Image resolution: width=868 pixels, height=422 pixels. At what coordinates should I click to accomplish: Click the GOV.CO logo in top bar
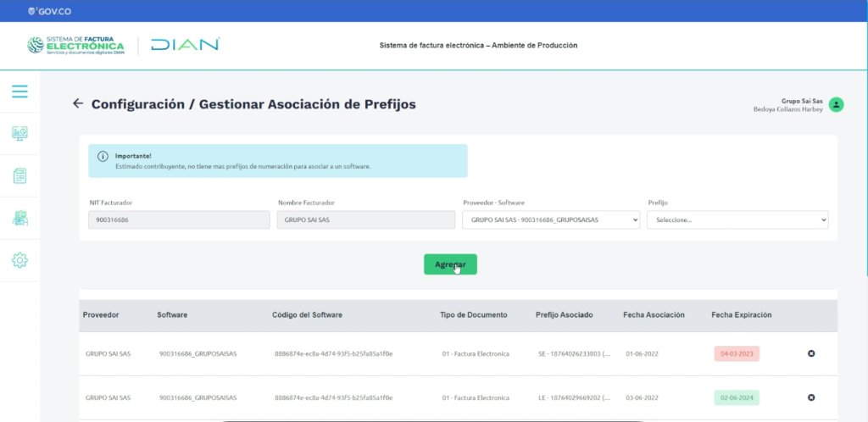49,11
